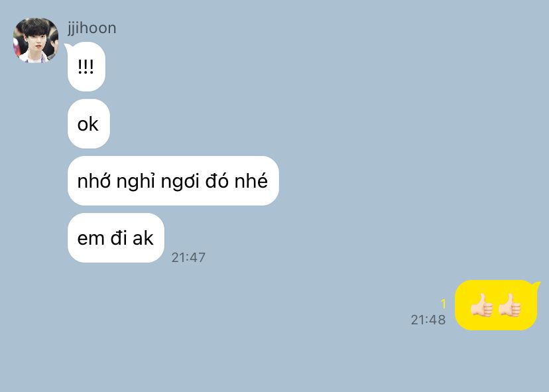Select the "!!!" message bubble
Image resolution: width=549 pixels, height=392 pixels.
click(86, 66)
